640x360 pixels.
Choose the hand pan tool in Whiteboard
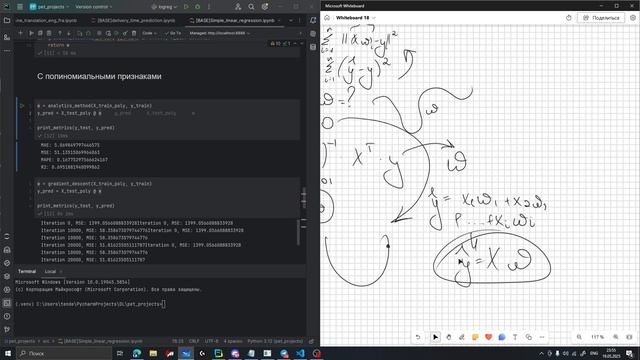coord(449,337)
